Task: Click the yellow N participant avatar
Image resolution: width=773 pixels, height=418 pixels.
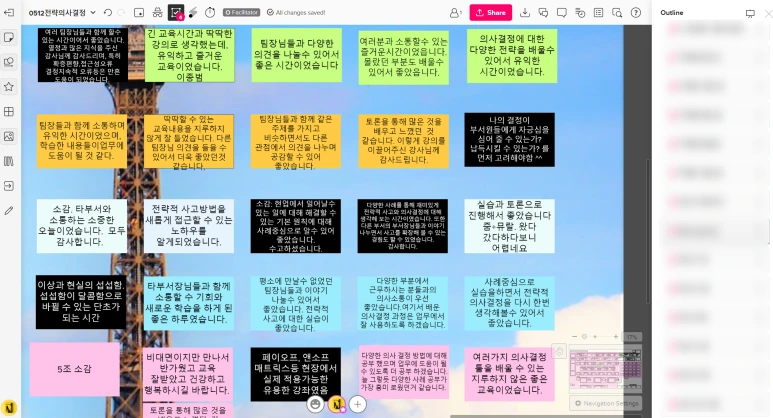Action: (x=337, y=405)
